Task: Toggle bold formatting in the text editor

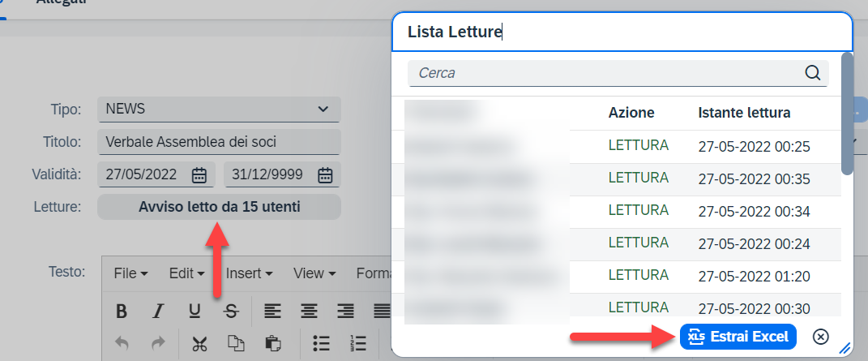Action: pos(122,310)
